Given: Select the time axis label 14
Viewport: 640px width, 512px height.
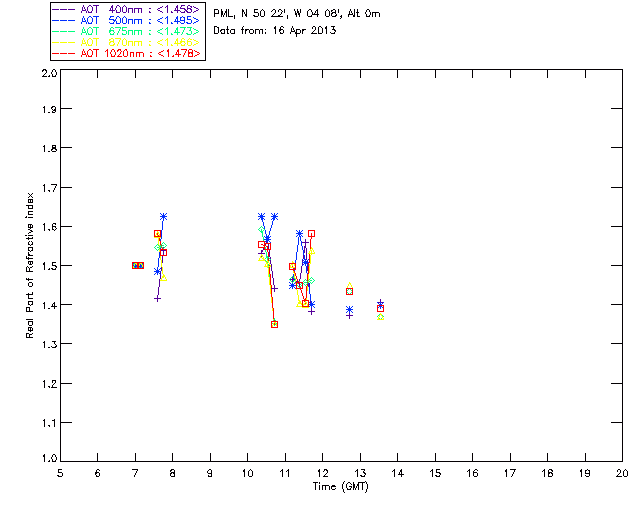Looking at the screenshot, I should click(398, 473).
